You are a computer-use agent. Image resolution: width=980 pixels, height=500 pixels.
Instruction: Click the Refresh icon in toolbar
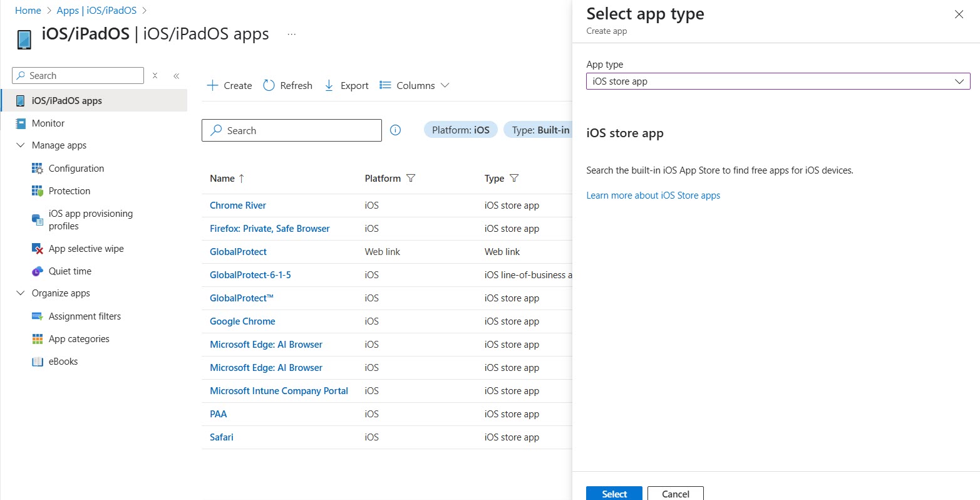tap(269, 85)
